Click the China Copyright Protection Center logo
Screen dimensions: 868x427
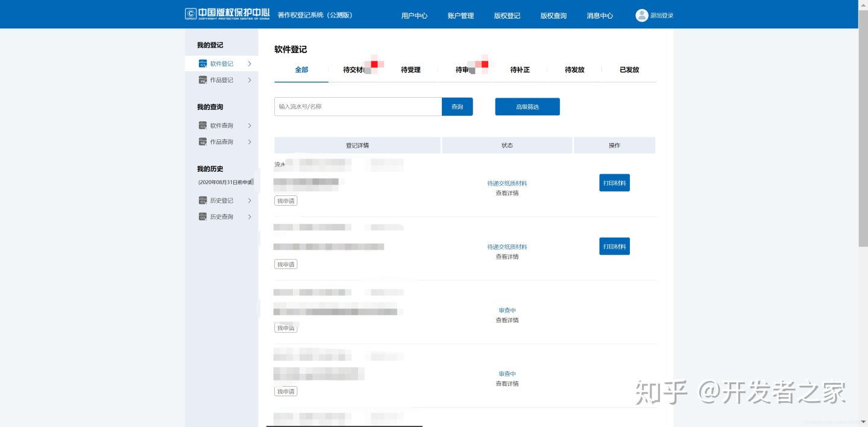click(x=227, y=14)
